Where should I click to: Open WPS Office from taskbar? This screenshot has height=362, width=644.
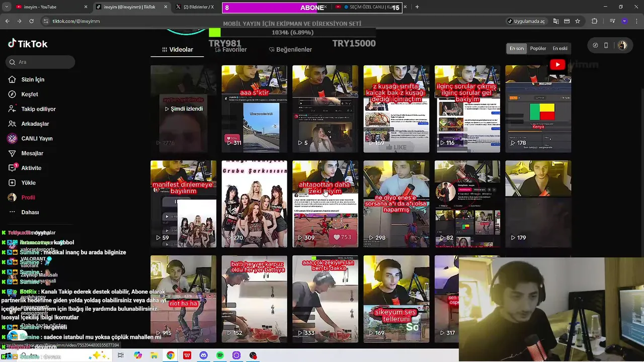(x=187, y=355)
